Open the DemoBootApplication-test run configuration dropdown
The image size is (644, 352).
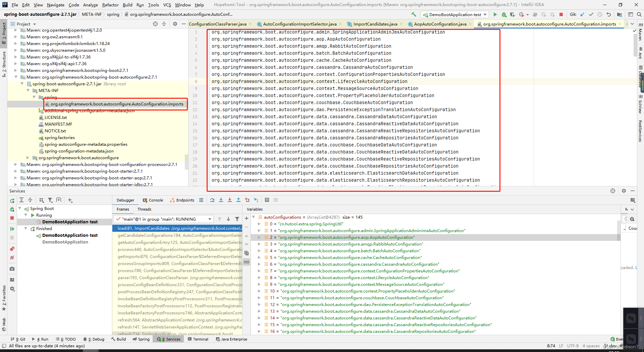(455, 14)
